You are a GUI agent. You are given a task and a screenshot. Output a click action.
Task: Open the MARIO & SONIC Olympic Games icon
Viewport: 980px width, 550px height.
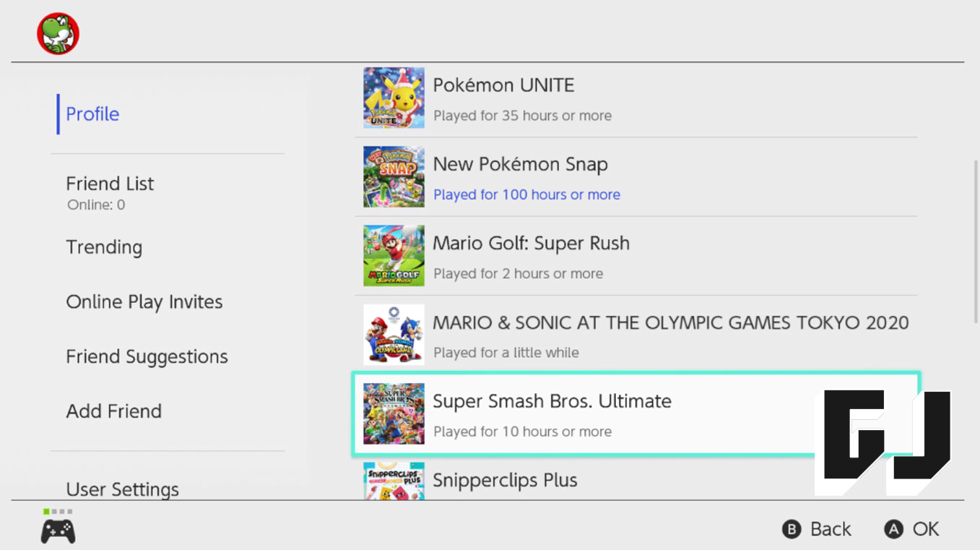coord(394,335)
